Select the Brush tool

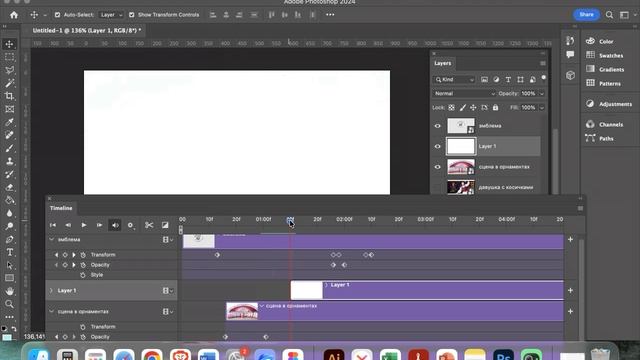click(9, 149)
